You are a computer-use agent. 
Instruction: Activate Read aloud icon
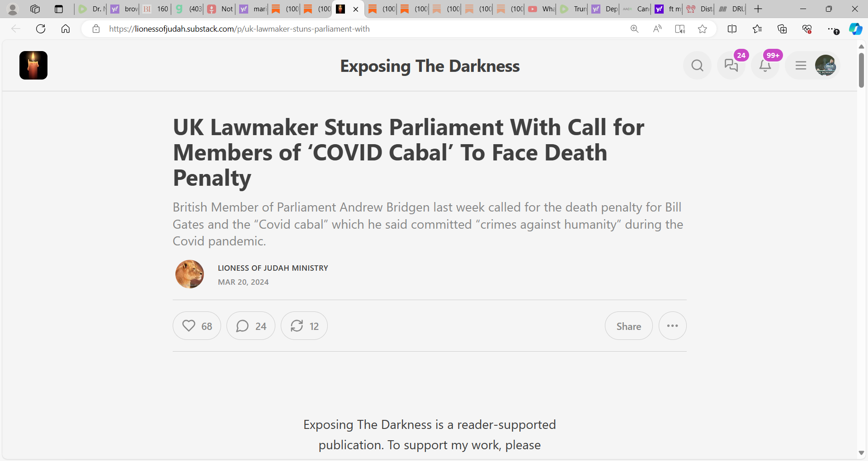[657, 29]
